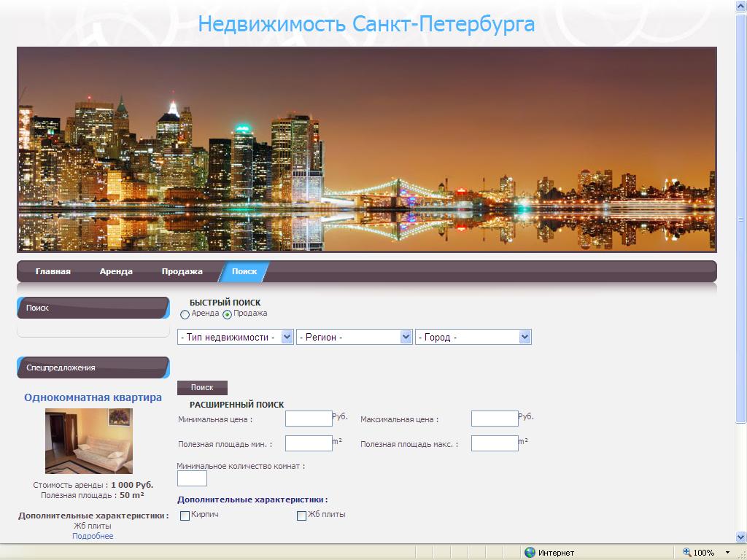Enable the Кирпич checkbox
The width and height of the screenshot is (747, 560).
pyautogui.click(x=185, y=516)
